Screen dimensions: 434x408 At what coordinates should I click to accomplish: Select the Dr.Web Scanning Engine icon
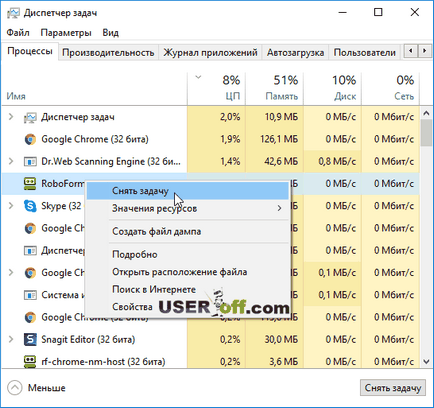(30, 162)
